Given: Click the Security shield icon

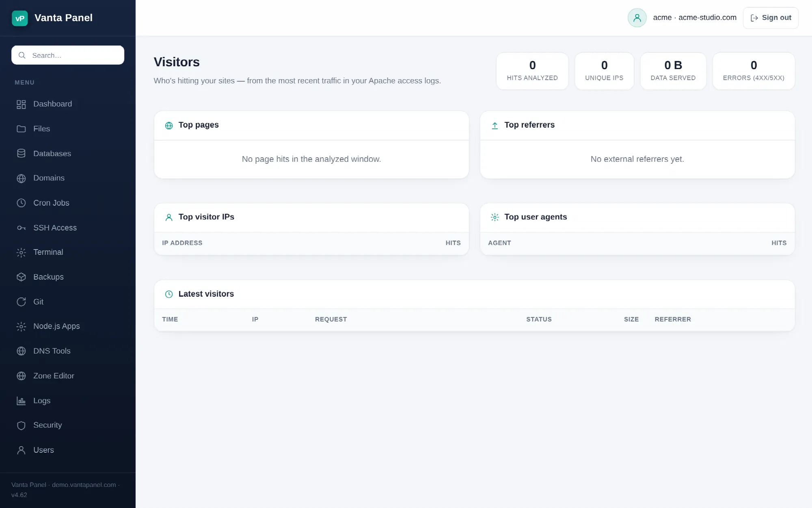Looking at the screenshot, I should click(21, 426).
